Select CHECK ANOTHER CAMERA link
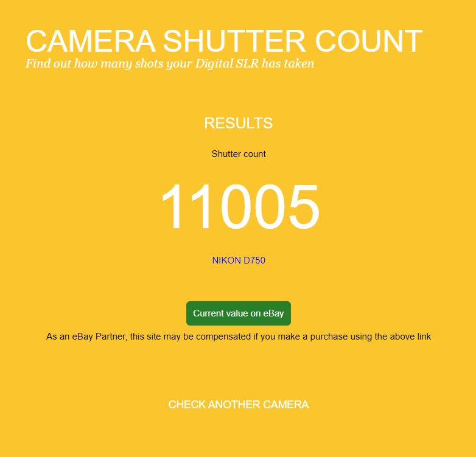Image resolution: width=476 pixels, height=457 pixels. click(x=239, y=405)
